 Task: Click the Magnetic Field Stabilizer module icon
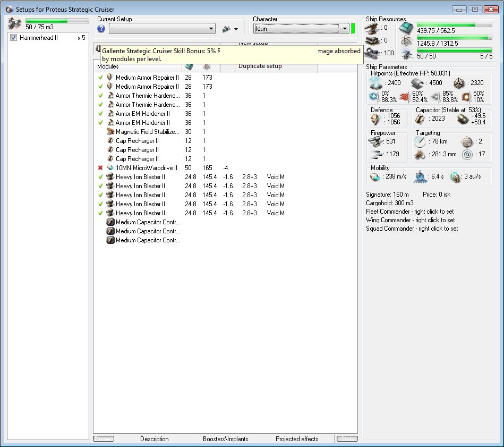[x=110, y=132]
